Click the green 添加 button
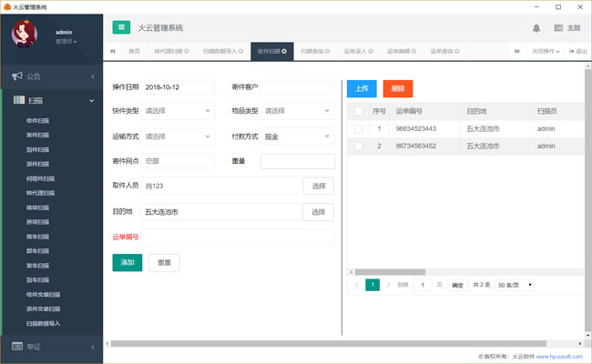 128,262
